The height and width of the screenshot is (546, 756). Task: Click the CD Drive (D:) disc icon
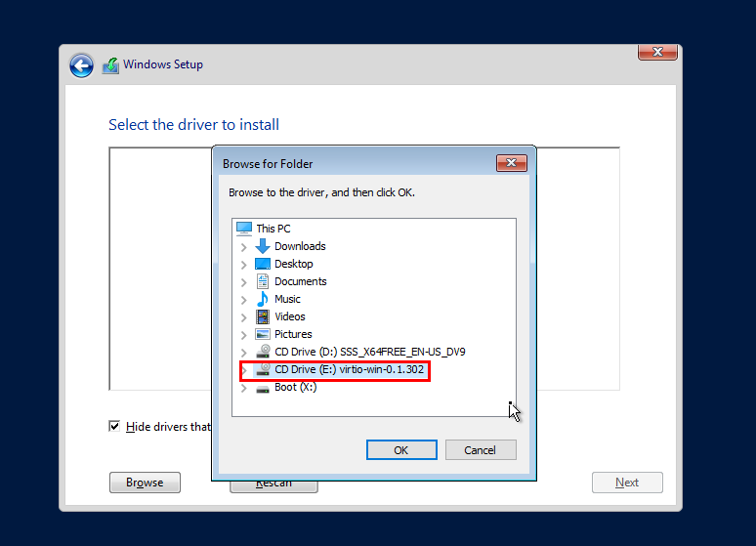click(x=263, y=351)
